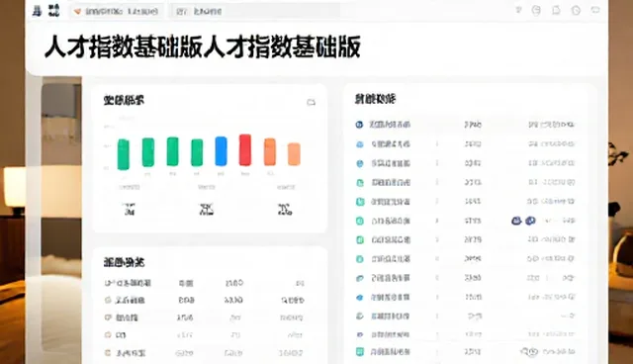Select the blue bar in the chart
The width and height of the screenshot is (633, 364).
[x=221, y=151]
